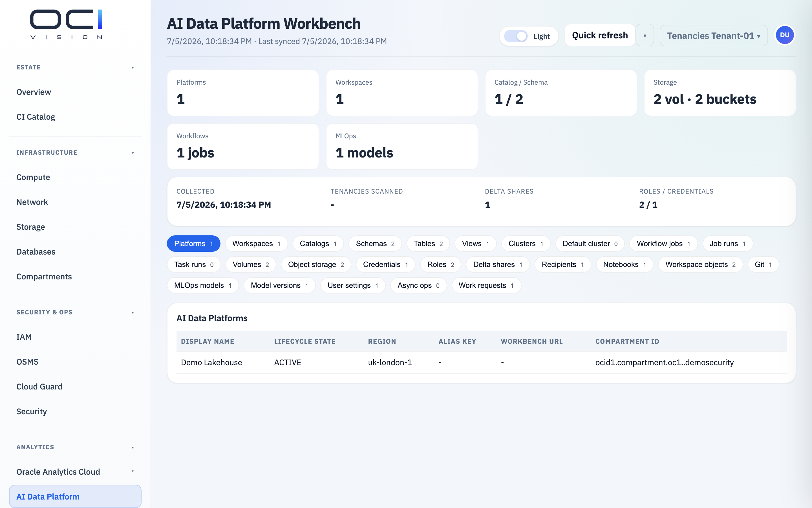This screenshot has height=508, width=812.
Task: Click the Workflows 1 jobs card
Action: pyautogui.click(x=243, y=146)
